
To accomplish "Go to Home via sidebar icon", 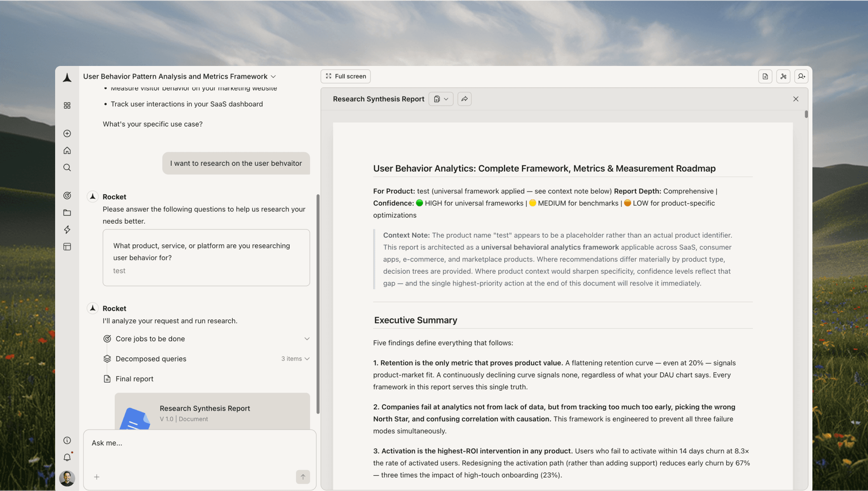I will pyautogui.click(x=67, y=150).
